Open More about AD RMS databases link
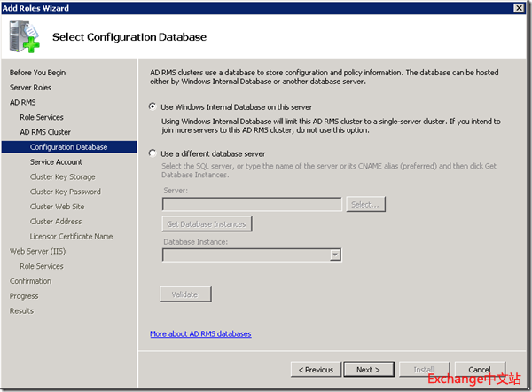The image size is (532, 392). (200, 334)
